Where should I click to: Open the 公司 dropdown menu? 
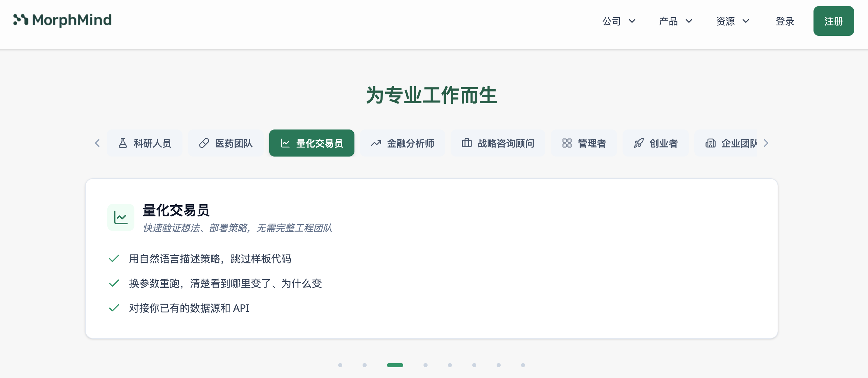click(x=619, y=21)
